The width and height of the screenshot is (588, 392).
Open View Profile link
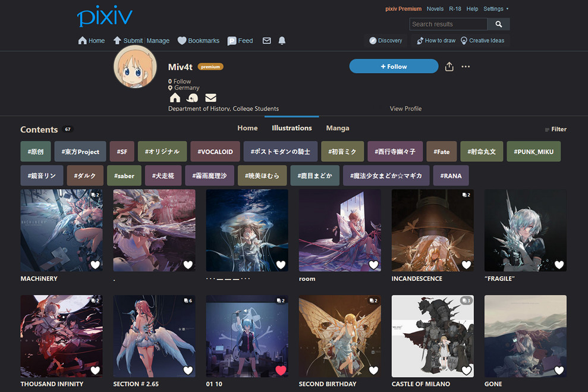[x=405, y=108]
